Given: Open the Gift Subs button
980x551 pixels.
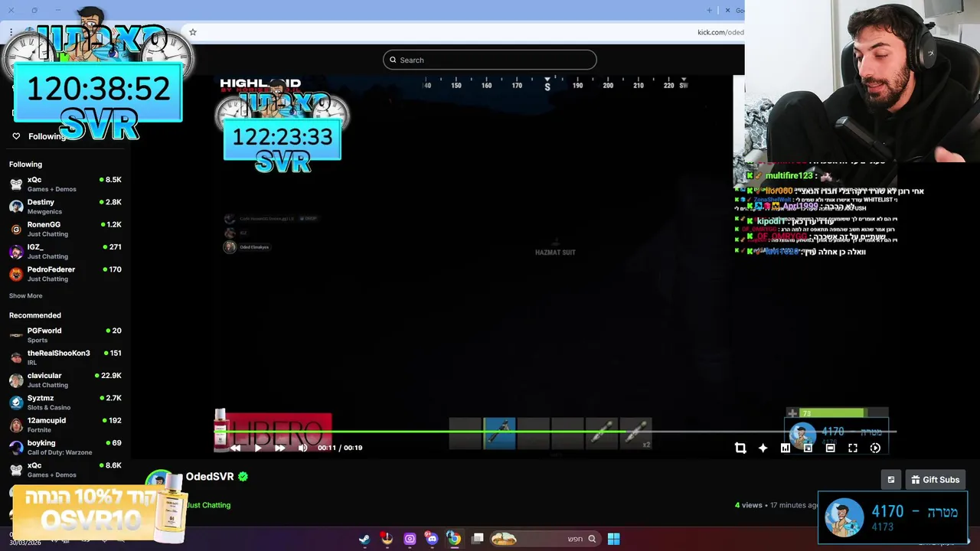Looking at the screenshot, I should pyautogui.click(x=935, y=480).
